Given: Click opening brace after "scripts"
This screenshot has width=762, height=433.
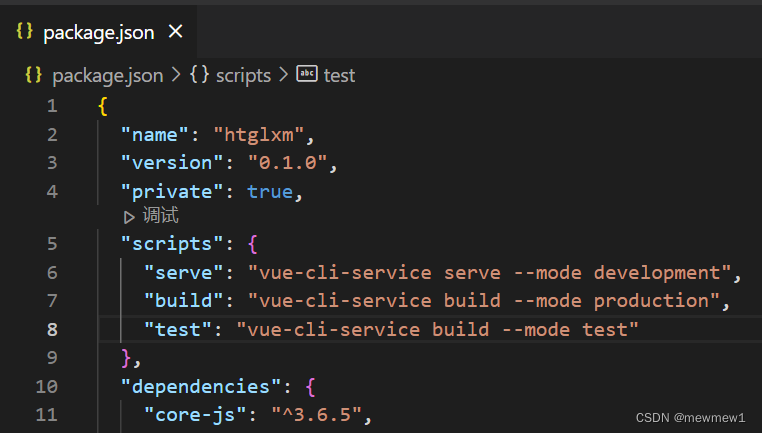Looking at the screenshot, I should pyautogui.click(x=252, y=244).
